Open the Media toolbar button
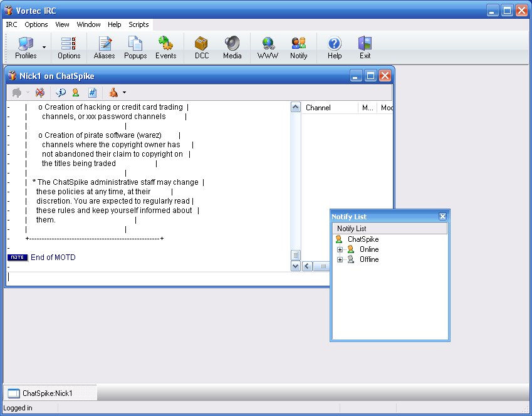The height and width of the screenshot is (416, 532). pos(232,48)
